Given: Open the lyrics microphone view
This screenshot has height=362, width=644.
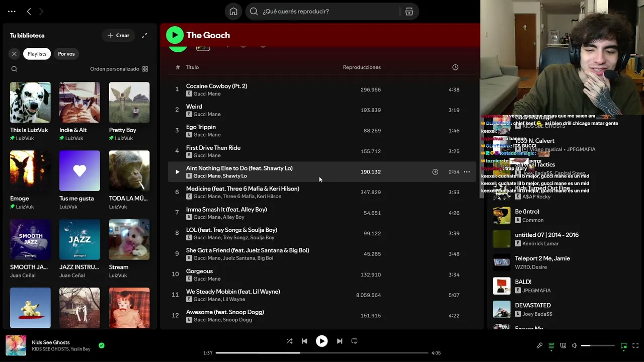Looking at the screenshot, I should pyautogui.click(x=539, y=346).
